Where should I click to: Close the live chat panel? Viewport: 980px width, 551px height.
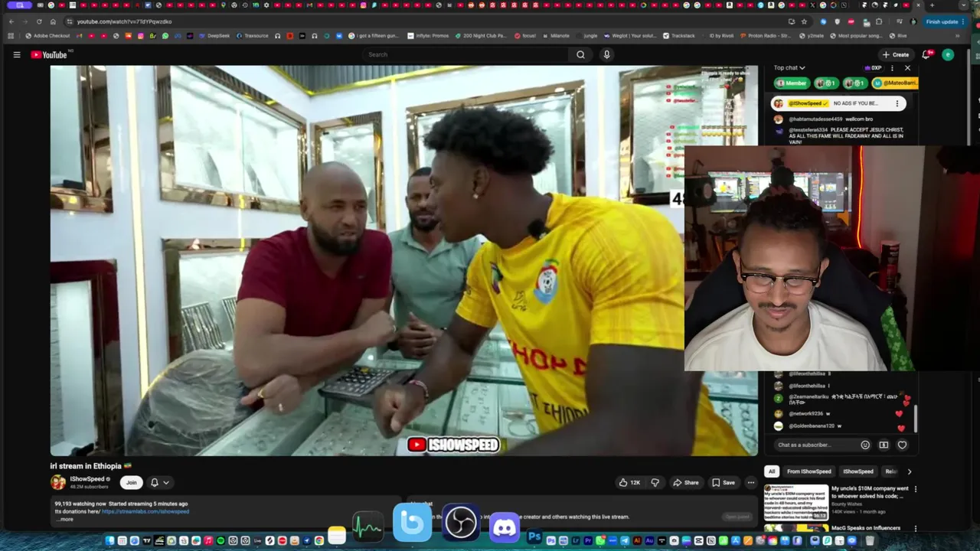pos(907,68)
